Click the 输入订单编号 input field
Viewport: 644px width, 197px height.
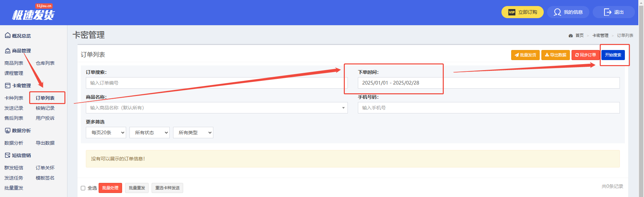(217, 83)
